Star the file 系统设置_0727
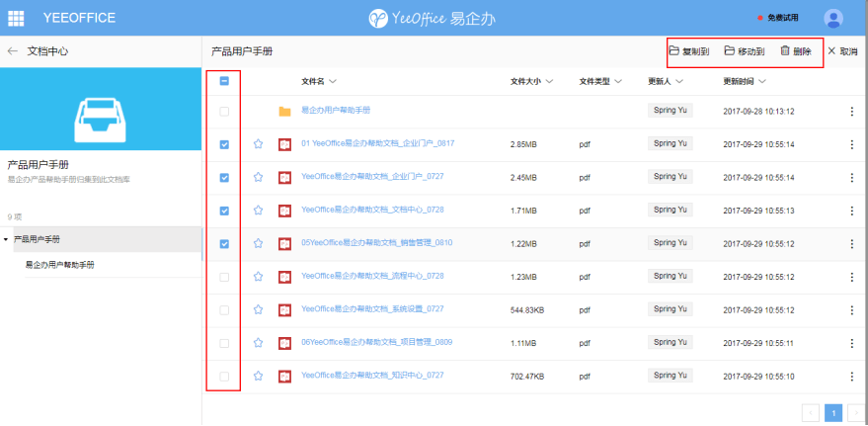The image size is (868, 426). click(x=258, y=309)
